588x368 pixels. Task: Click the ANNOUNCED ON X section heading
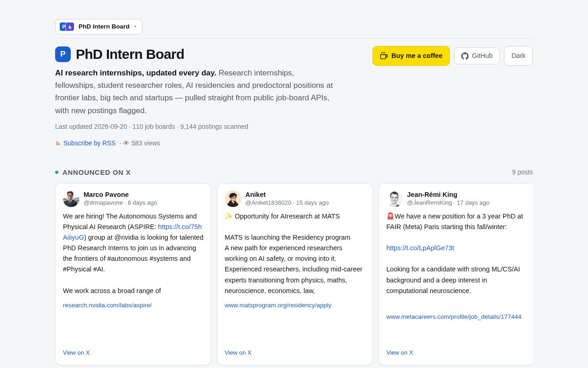point(96,172)
